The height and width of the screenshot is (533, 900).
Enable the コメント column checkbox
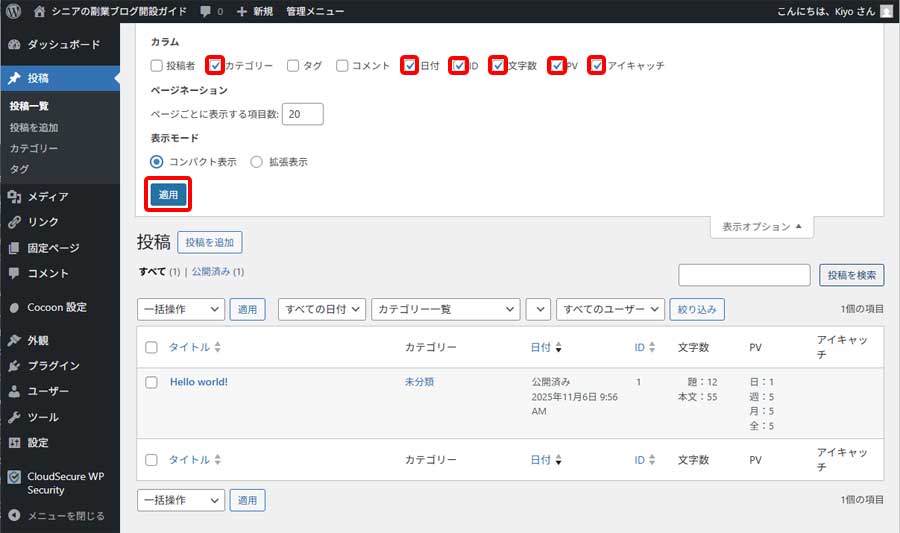[342, 65]
